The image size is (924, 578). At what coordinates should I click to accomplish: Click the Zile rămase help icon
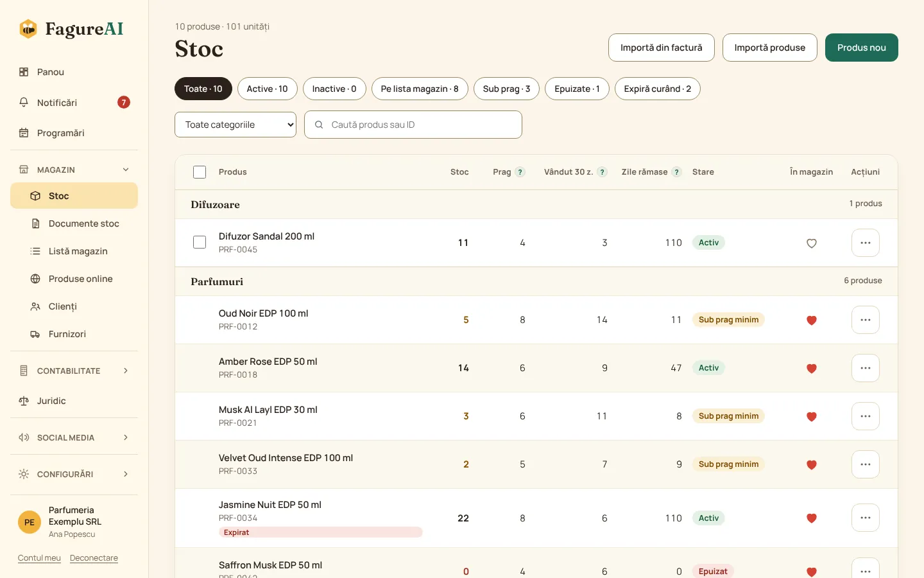click(x=676, y=172)
